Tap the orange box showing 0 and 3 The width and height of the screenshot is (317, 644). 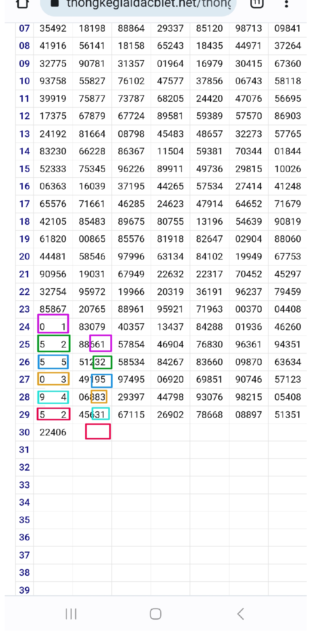point(53,379)
